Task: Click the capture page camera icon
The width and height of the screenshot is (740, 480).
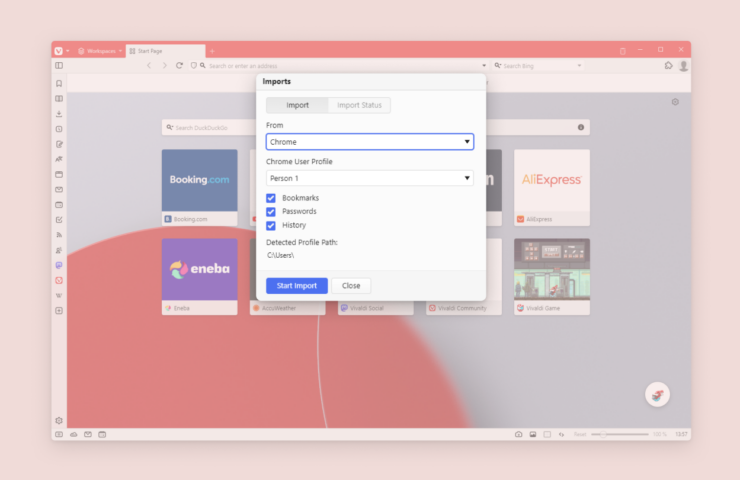Action: point(518,434)
